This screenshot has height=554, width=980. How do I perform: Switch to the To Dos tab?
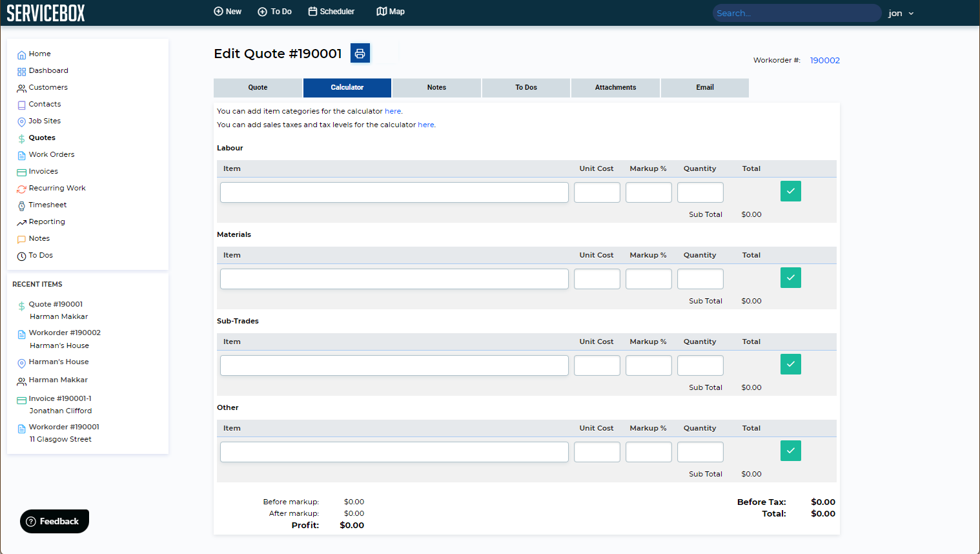[526, 88]
